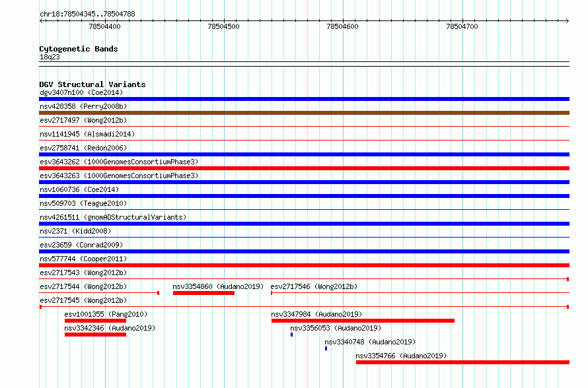The image size is (588, 388).
Task: Select the 18q23 cytogenetic band label
Action: (x=50, y=57)
